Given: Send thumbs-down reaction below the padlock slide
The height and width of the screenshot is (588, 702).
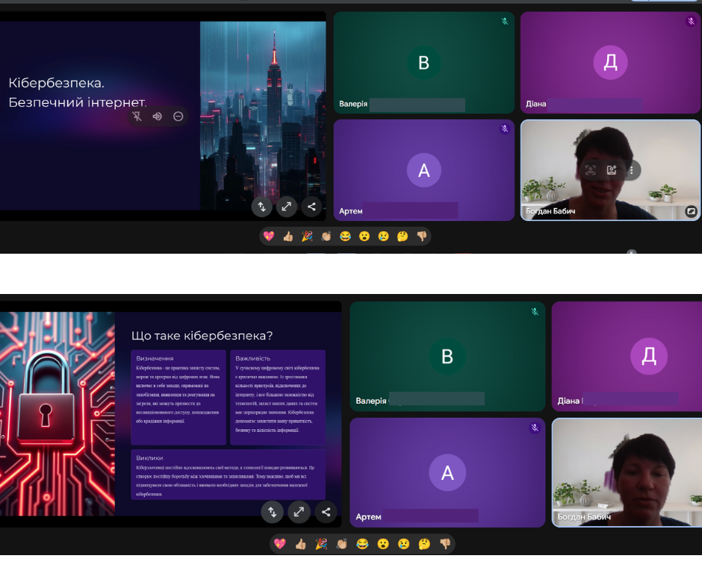Looking at the screenshot, I should click(x=445, y=544).
